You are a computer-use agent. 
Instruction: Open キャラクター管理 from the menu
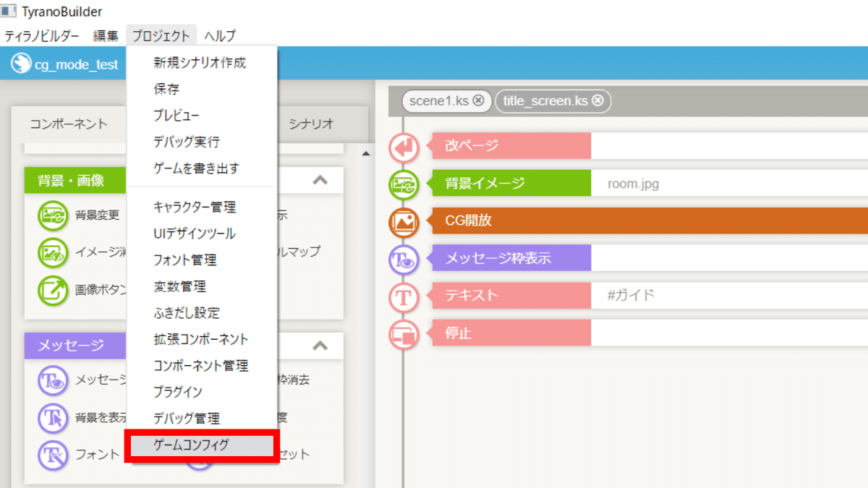tap(202, 207)
